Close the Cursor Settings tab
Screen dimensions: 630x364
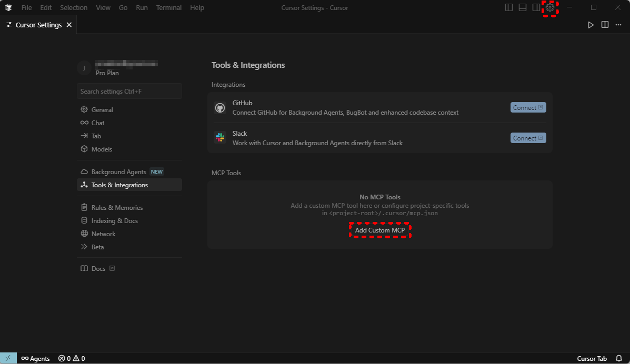(x=69, y=25)
